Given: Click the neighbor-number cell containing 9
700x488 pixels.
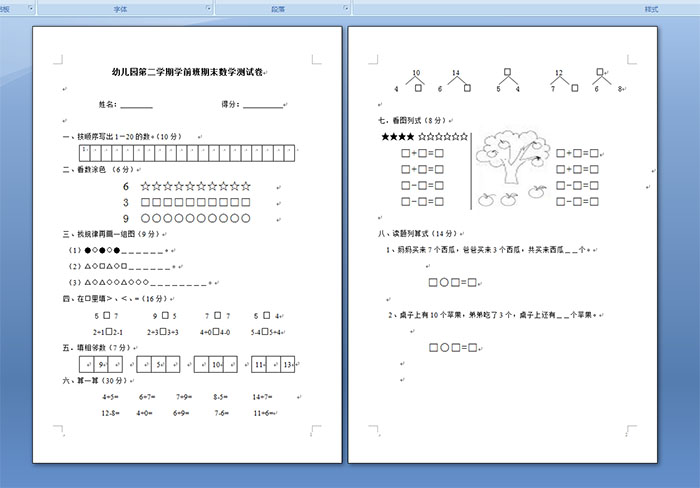Looking at the screenshot, I should click(101, 364).
